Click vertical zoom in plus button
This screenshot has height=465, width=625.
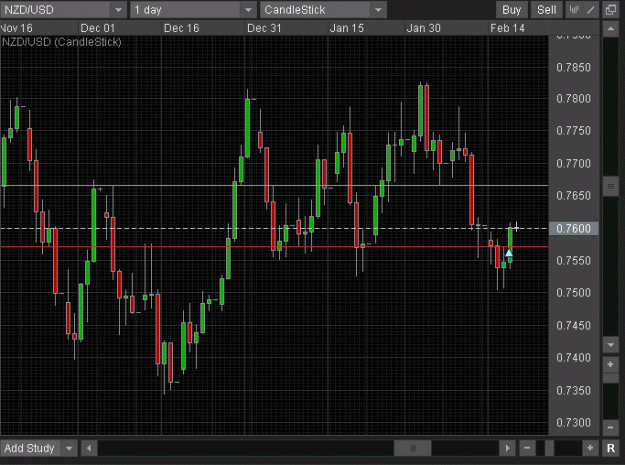[611, 364]
